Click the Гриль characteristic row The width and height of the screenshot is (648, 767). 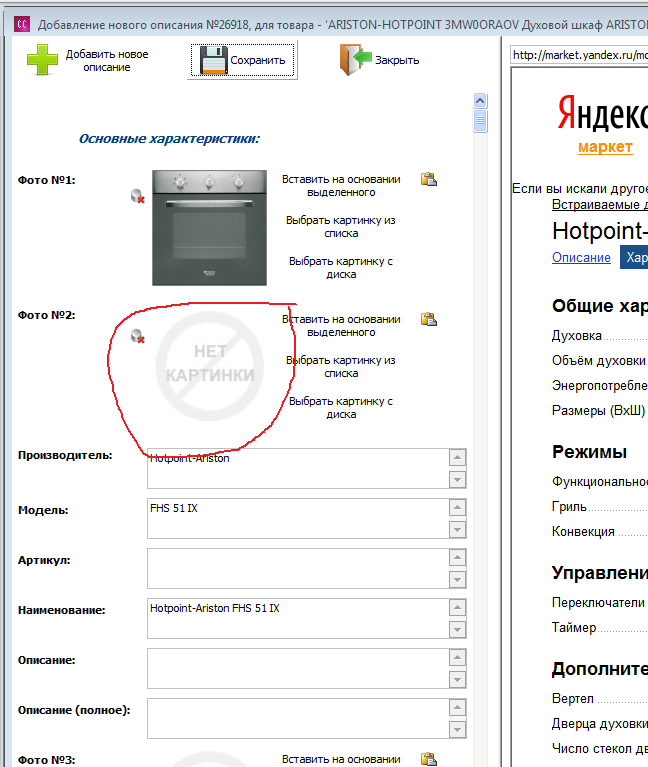tap(600, 506)
